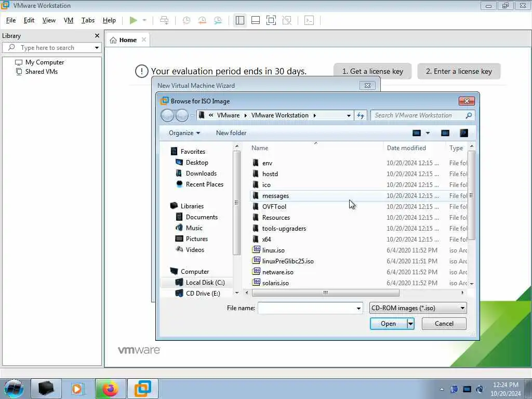Screen dimensions: 532x399
Task: Click Send Ctrl+Alt+Del toolbar icon
Action: 164,20
